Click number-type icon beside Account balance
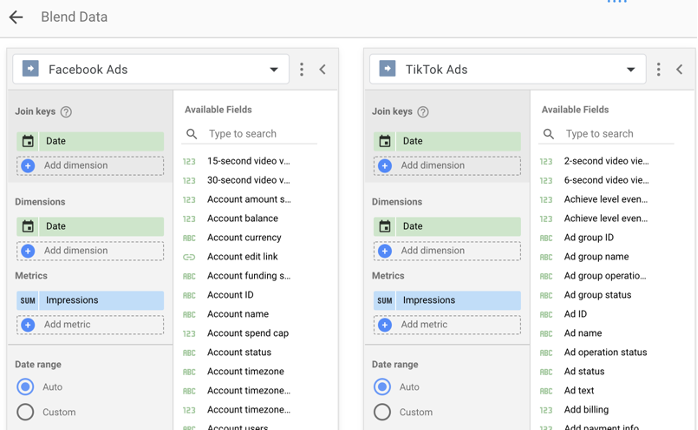 pyautogui.click(x=189, y=219)
